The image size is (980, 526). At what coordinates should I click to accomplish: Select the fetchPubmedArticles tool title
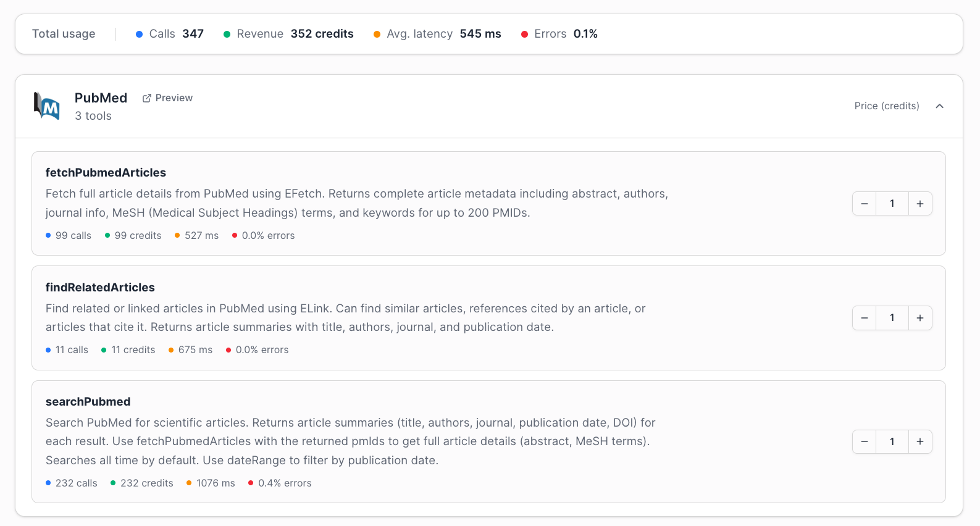[x=106, y=173]
